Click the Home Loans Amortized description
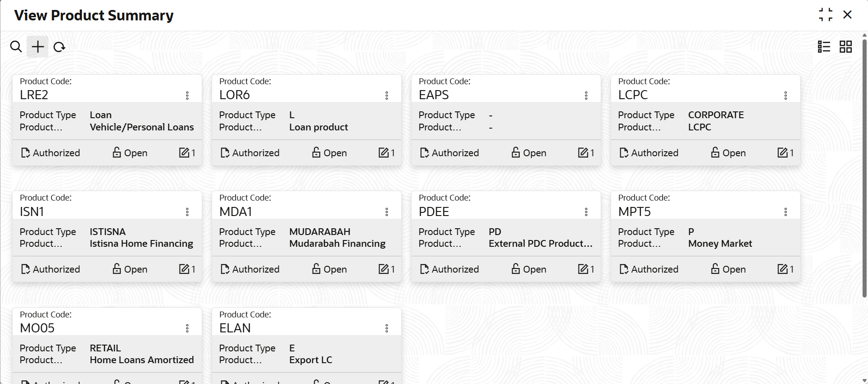The height and width of the screenshot is (384, 868). click(x=142, y=360)
